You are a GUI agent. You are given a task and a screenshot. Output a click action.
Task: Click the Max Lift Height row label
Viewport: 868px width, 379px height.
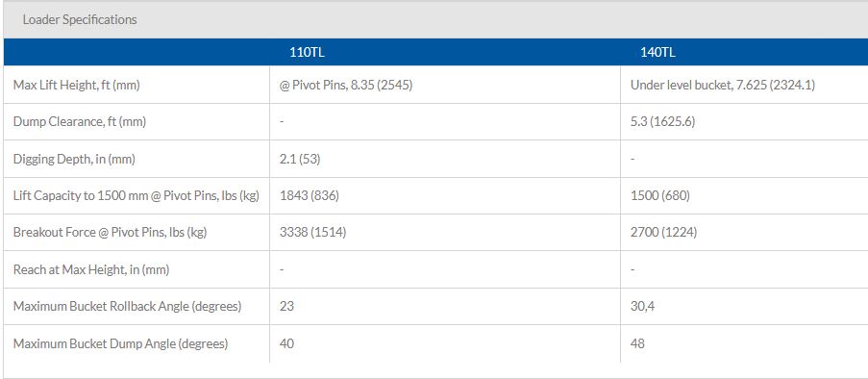point(76,86)
